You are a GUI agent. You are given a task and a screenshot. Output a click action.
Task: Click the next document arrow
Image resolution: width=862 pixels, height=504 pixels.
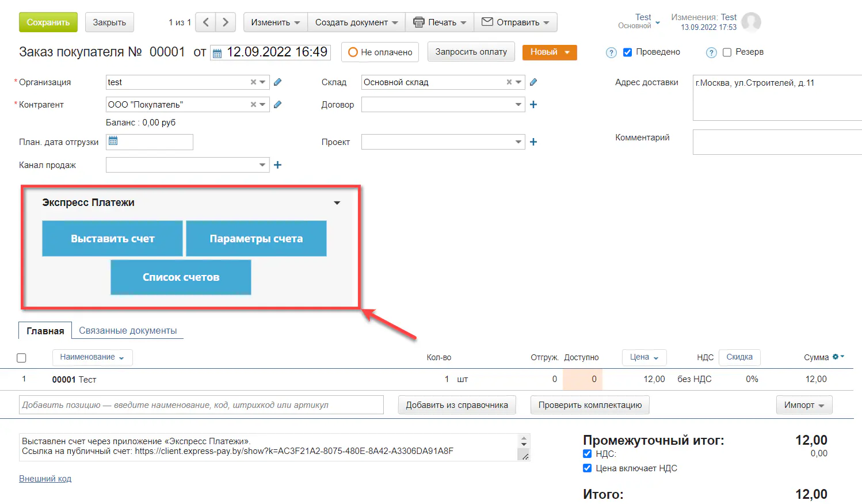[226, 22]
